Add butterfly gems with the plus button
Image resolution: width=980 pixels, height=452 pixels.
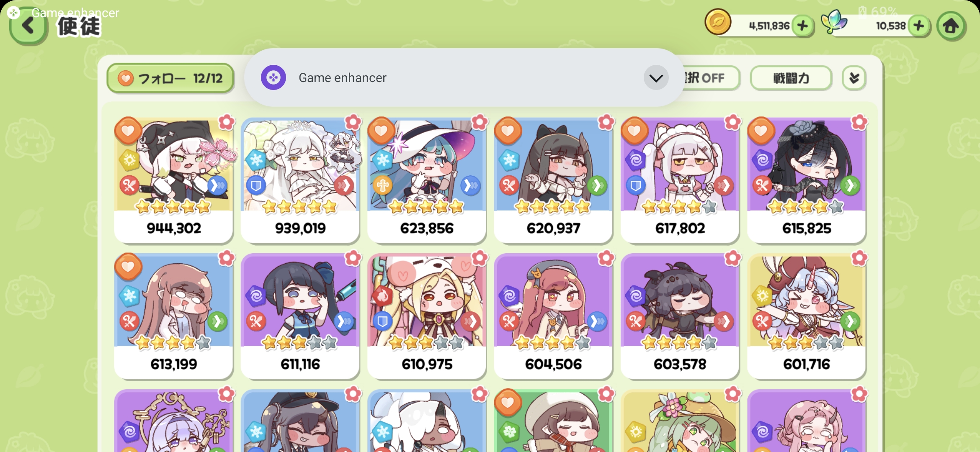tap(919, 26)
